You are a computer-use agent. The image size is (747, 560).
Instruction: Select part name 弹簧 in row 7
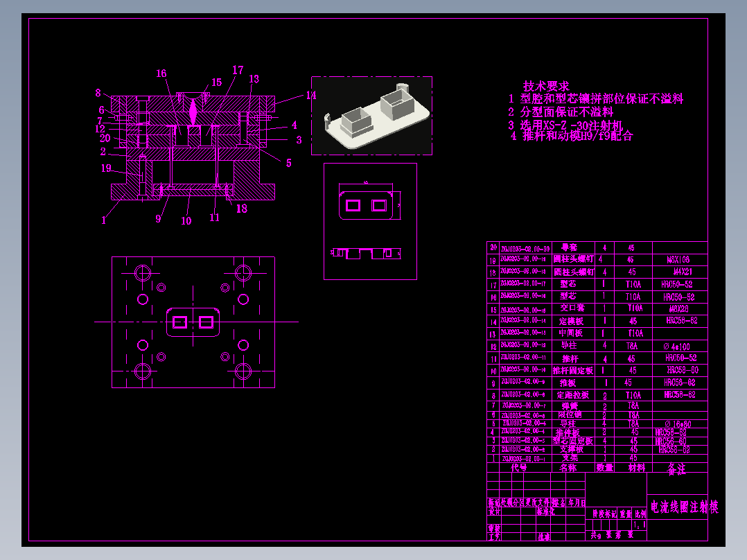tap(570, 406)
